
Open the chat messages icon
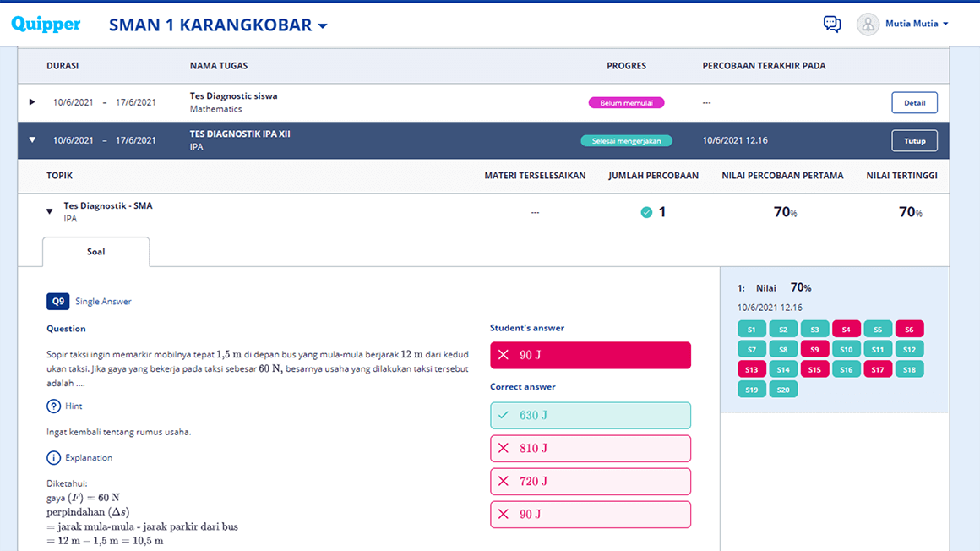(x=832, y=25)
